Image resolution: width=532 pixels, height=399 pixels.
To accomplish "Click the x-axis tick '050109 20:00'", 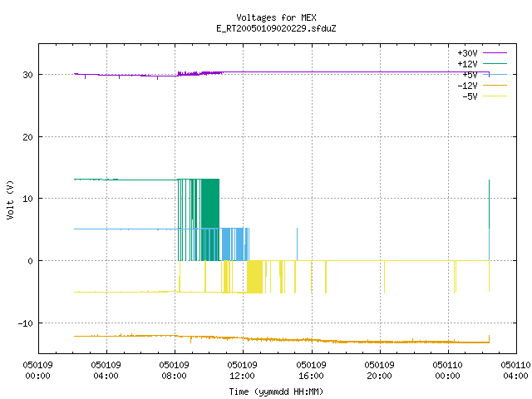I will [x=379, y=371].
